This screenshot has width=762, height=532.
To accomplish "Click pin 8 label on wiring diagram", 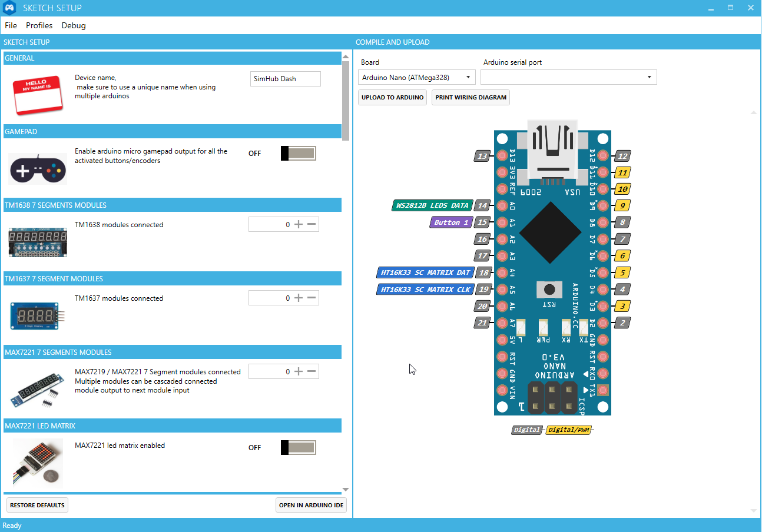I will [622, 222].
